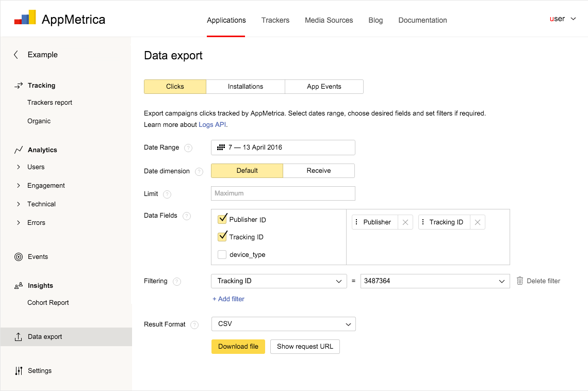
Task: Open the Logs API link
Action: (x=212, y=125)
